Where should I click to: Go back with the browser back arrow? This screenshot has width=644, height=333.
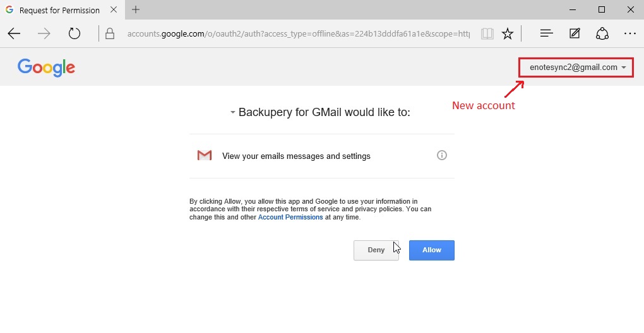[14, 33]
